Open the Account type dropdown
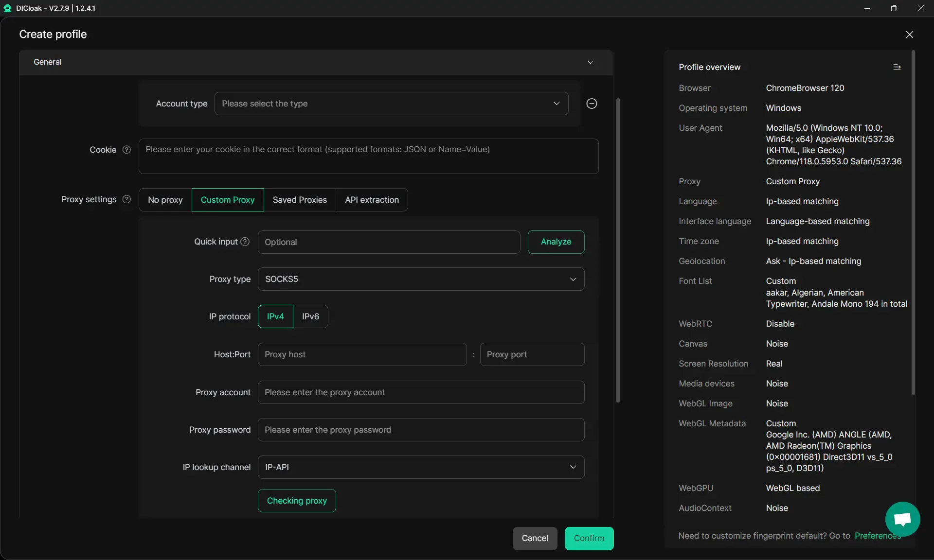The width and height of the screenshot is (934, 560). (391, 104)
